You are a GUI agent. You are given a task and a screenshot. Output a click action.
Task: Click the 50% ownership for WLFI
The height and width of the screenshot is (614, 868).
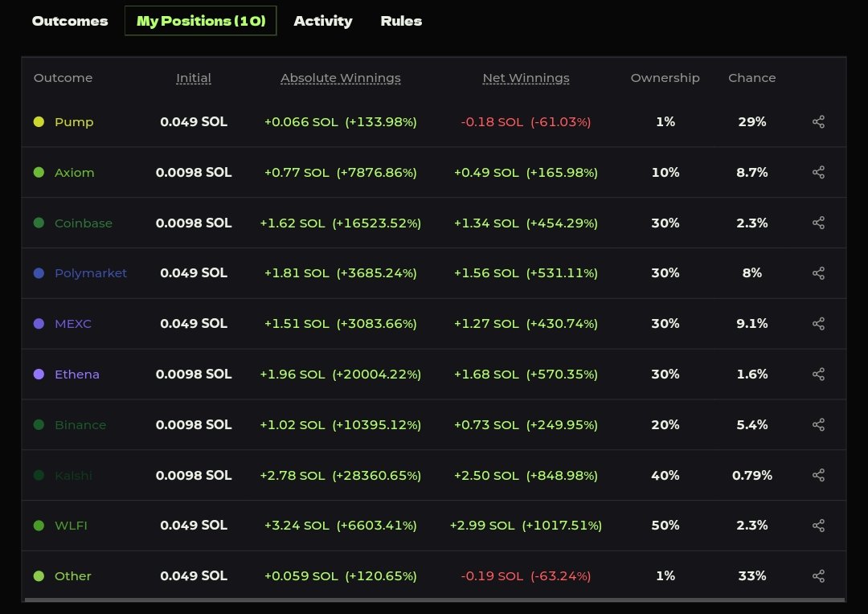(x=665, y=525)
